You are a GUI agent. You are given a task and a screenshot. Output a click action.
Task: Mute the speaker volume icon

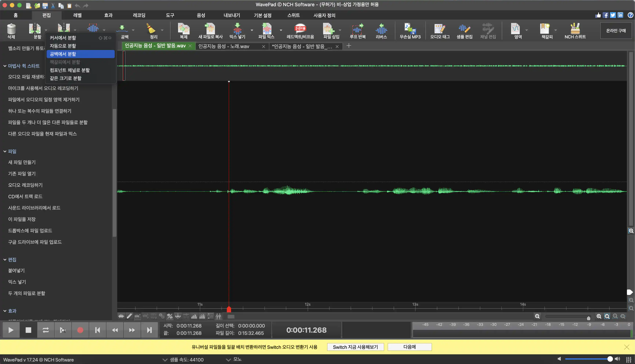click(559, 359)
